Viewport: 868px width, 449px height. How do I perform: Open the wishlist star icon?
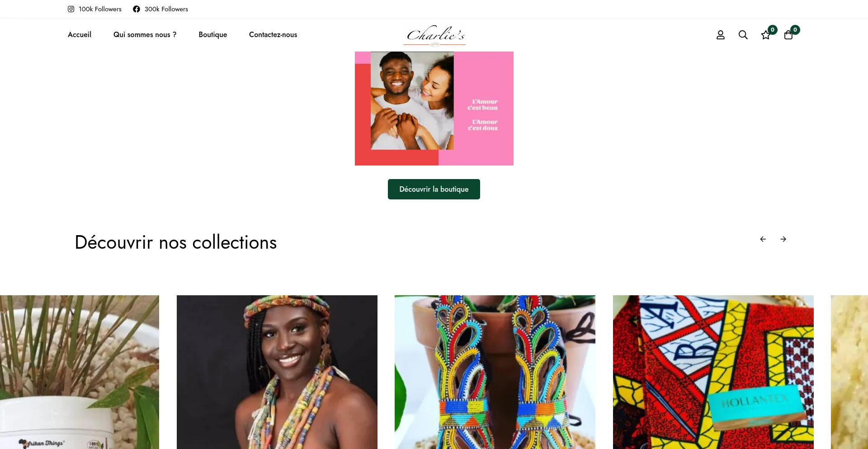coord(766,35)
